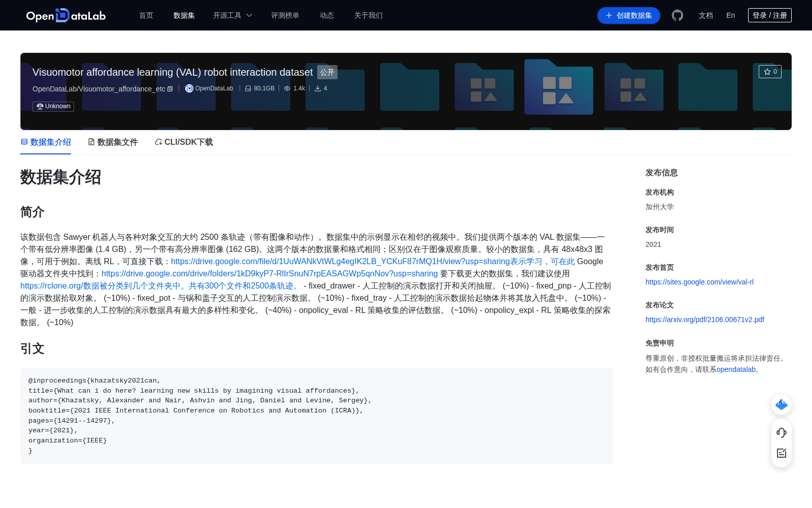Copy dataset path OpenDataLab/Visuomotor_affordance_etc
The width and height of the screenshot is (812, 508).
point(170,89)
